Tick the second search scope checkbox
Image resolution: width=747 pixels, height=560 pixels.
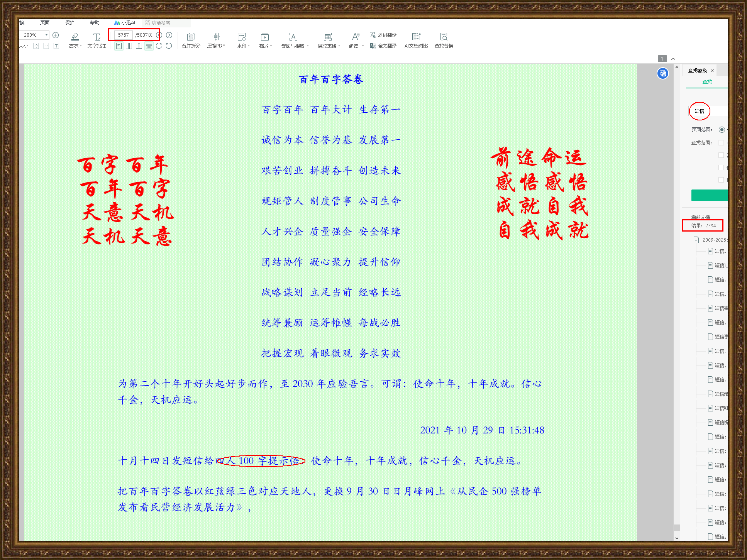tap(721, 155)
